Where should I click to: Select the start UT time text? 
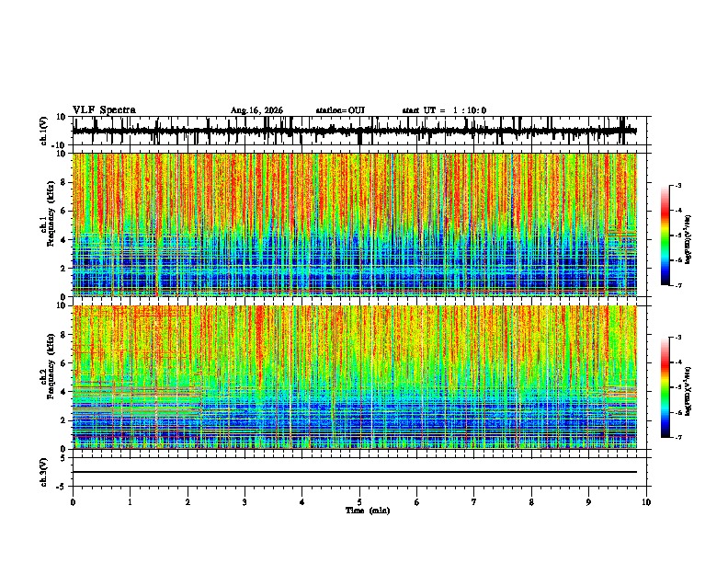point(444,110)
